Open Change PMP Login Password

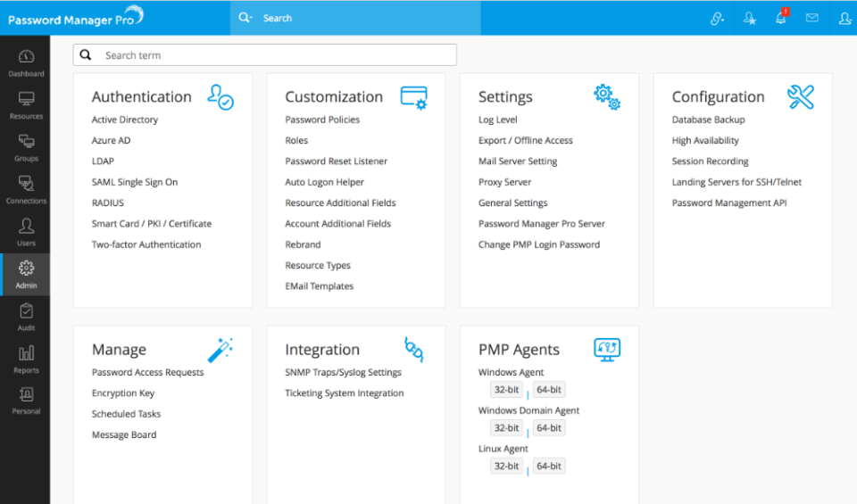[x=539, y=244]
